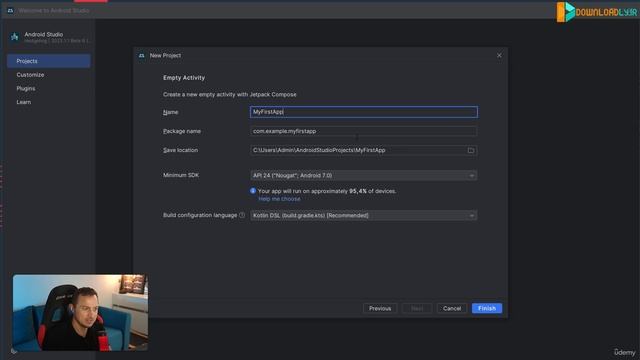Edit the Package name field
Screen dimensions: 640x360
coord(363,131)
